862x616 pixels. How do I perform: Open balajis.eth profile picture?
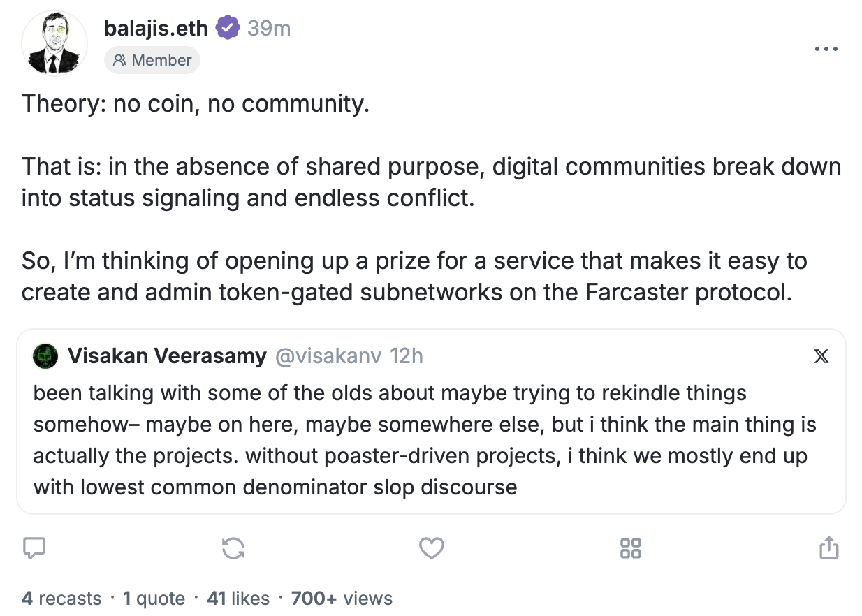(x=54, y=43)
